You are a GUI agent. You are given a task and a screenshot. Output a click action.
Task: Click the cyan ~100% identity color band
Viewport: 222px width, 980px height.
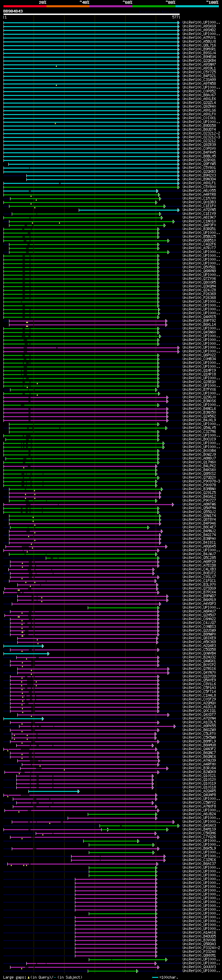pyautogui.click(x=197, y=7)
